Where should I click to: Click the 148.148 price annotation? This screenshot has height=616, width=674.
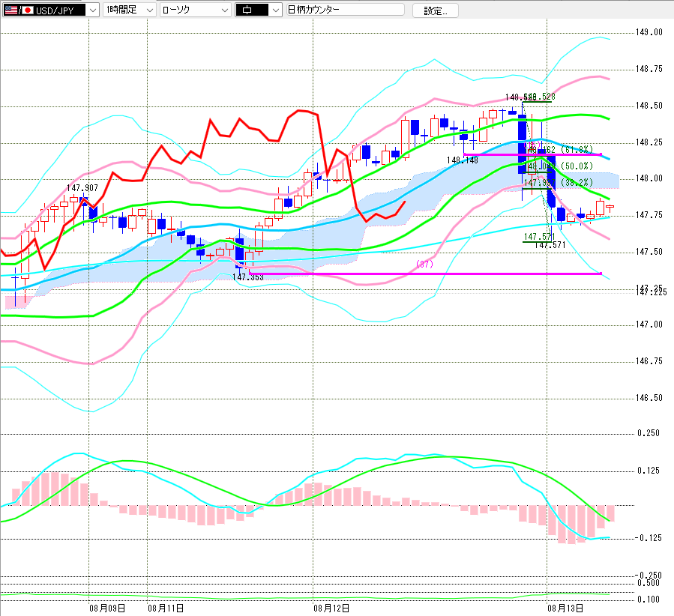(x=463, y=160)
